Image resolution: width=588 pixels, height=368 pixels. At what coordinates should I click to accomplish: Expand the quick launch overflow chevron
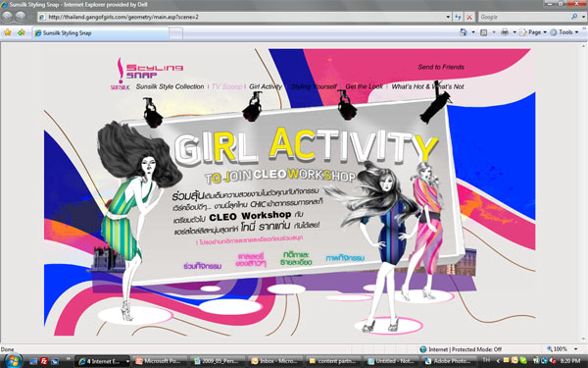pyautogui.click(x=69, y=359)
